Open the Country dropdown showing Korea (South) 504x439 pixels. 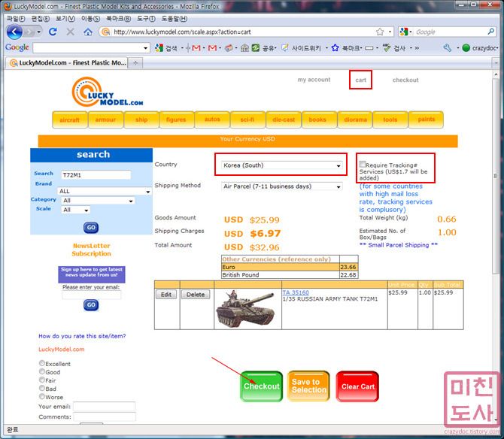[281, 165]
